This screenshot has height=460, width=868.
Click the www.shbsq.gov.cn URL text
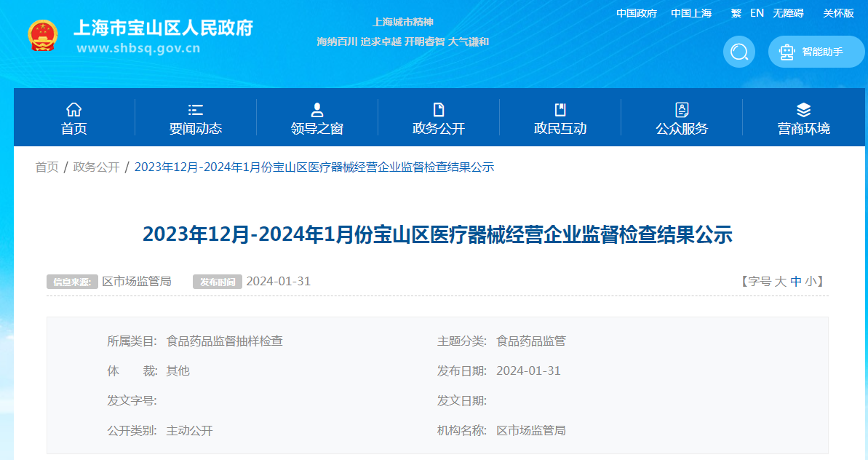pyautogui.click(x=138, y=48)
